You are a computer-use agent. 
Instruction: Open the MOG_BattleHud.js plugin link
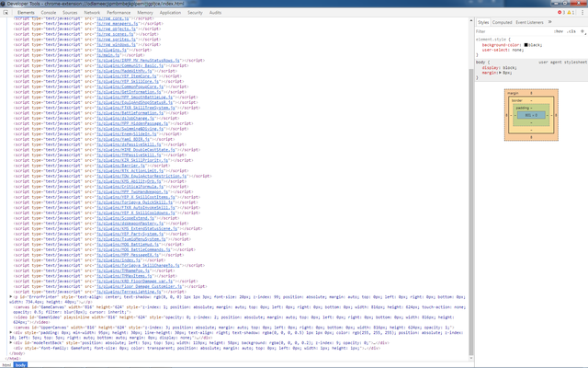(x=128, y=244)
